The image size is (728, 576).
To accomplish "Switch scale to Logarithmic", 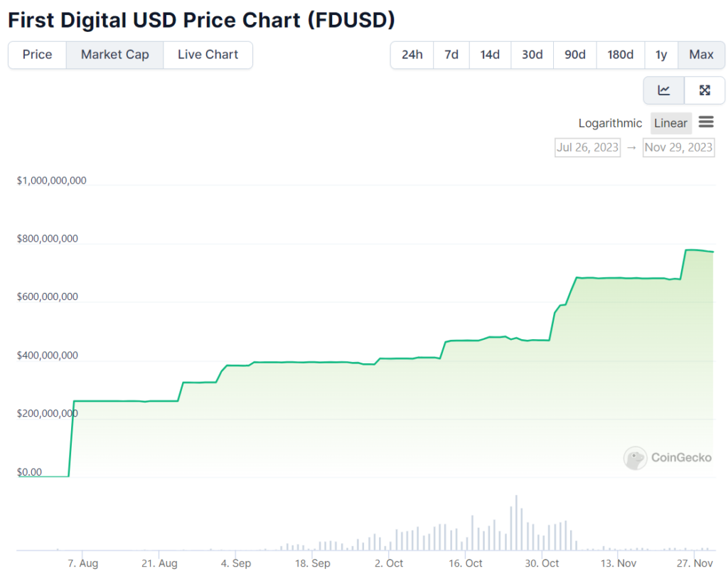I will [610, 123].
